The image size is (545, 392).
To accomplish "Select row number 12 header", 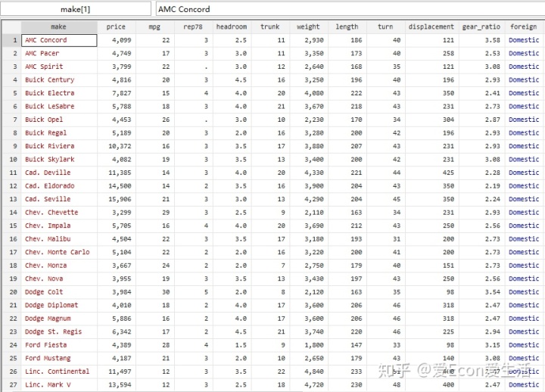I will 12,186.
